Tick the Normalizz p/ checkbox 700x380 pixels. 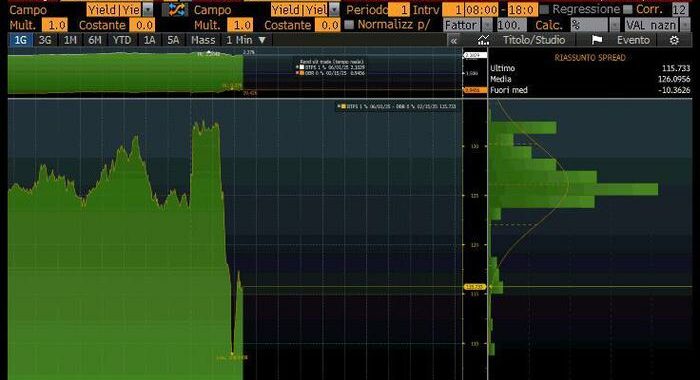click(x=350, y=25)
